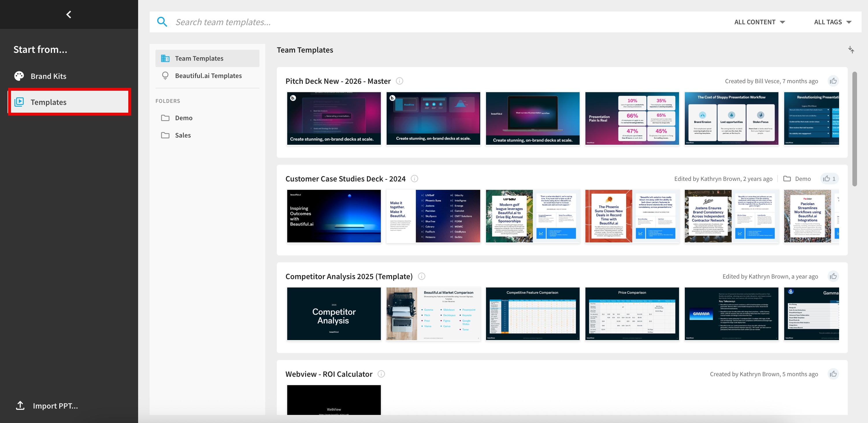Like the Webview - ROI Calculator template
The width and height of the screenshot is (868, 423).
833,374
